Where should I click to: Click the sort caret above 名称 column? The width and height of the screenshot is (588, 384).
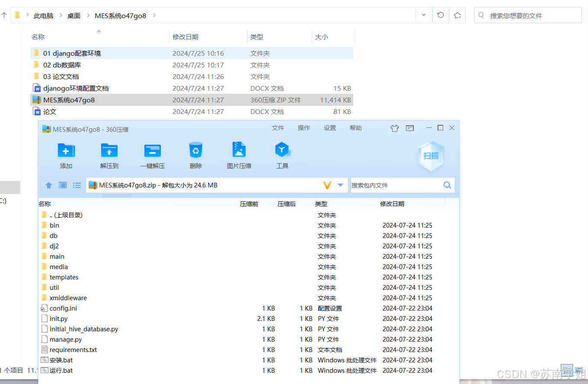99,31
